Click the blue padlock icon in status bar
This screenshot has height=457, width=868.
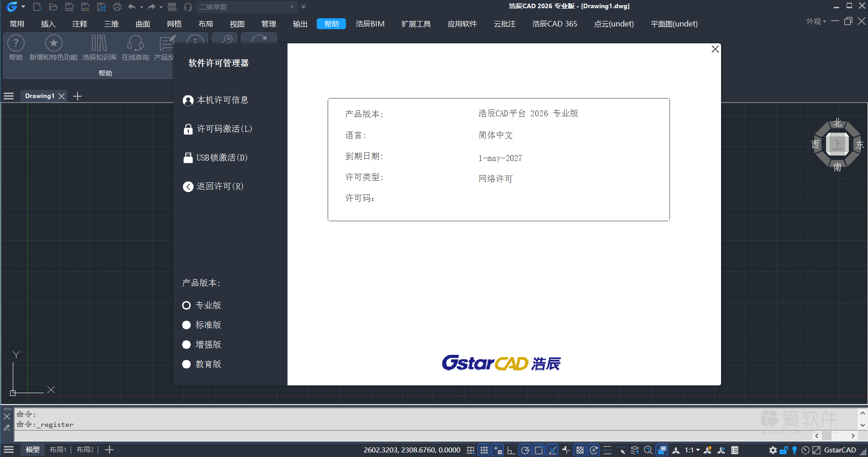click(784, 450)
